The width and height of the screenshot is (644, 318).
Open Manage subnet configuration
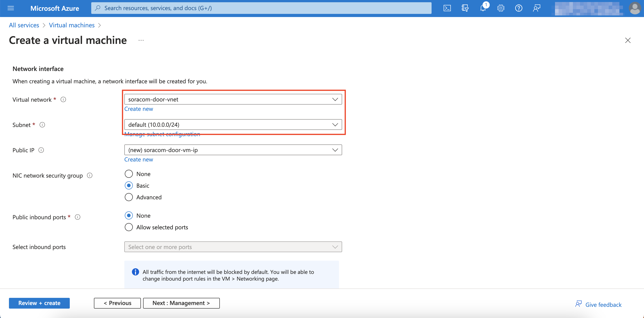point(162,134)
